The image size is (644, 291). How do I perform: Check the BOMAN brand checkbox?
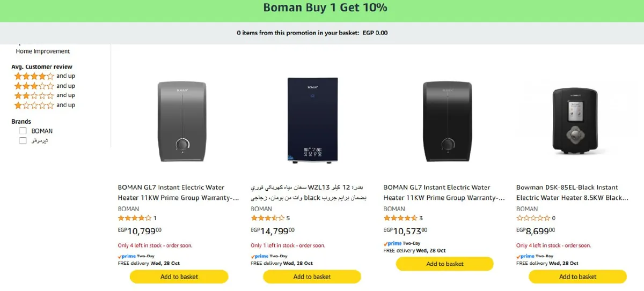click(23, 131)
